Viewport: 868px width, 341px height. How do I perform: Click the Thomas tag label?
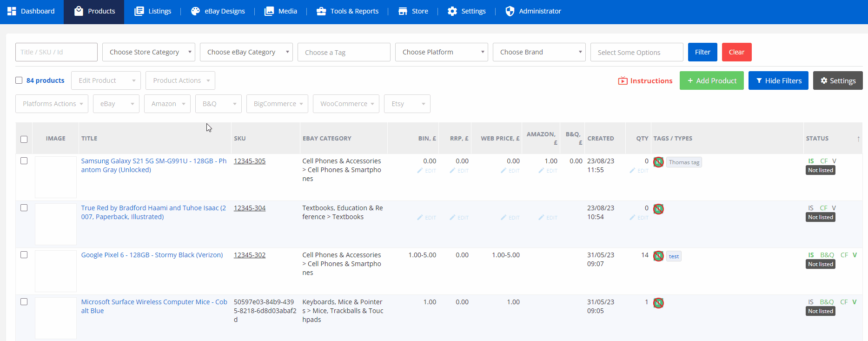(684, 162)
